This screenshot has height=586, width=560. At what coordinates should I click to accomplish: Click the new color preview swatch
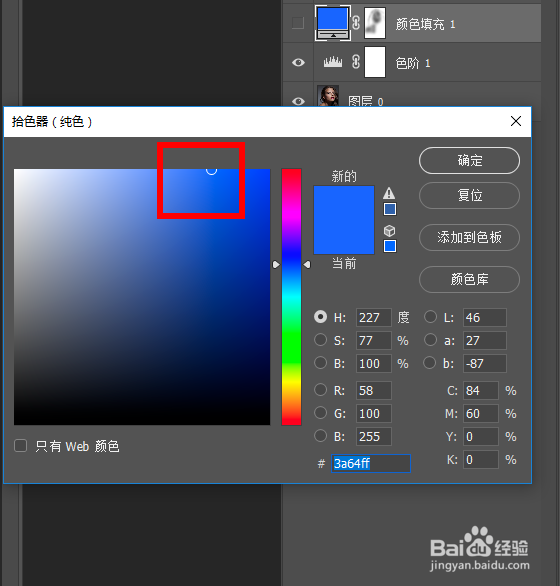[344, 202]
